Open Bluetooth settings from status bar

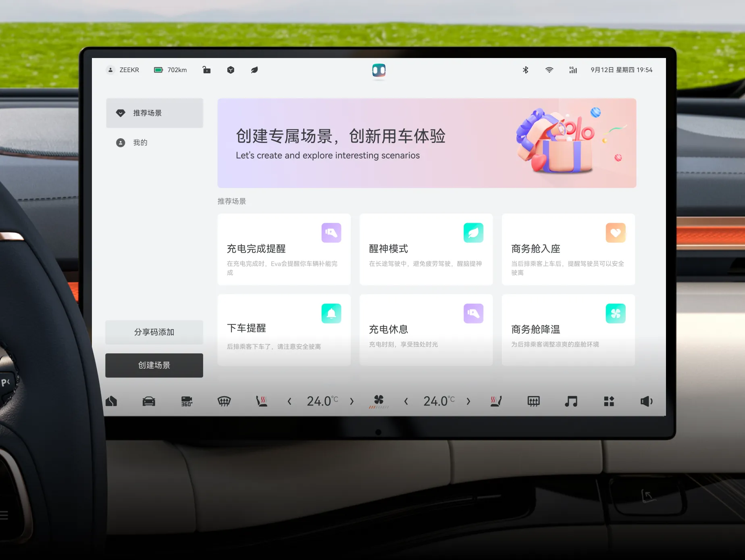525,70
